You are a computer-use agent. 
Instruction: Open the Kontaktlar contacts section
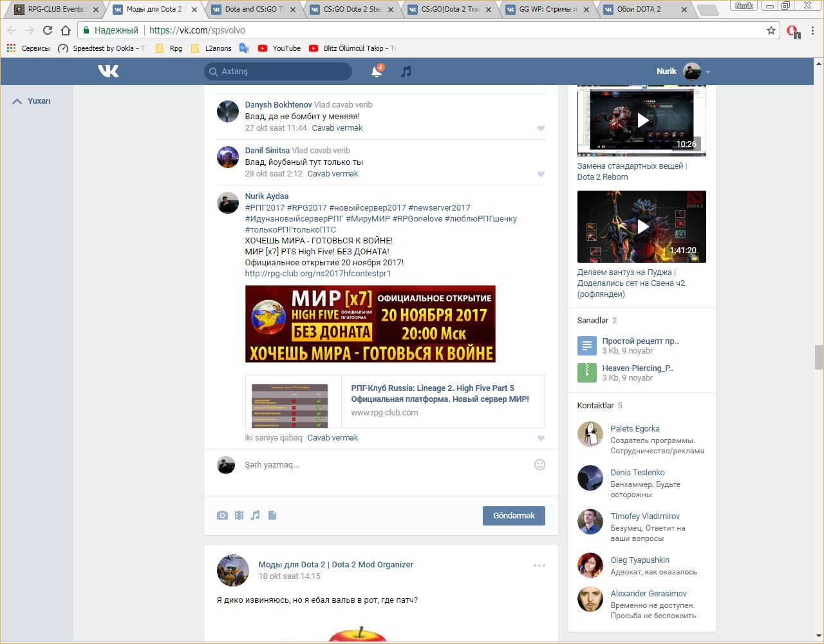600,406
